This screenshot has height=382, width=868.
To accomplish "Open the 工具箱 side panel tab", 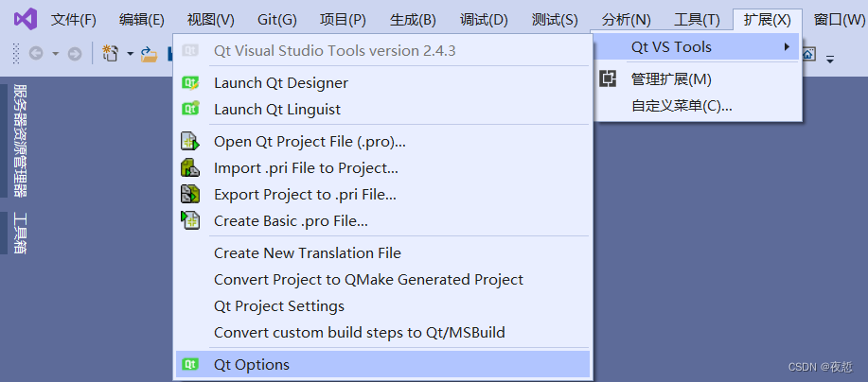I will [20, 233].
